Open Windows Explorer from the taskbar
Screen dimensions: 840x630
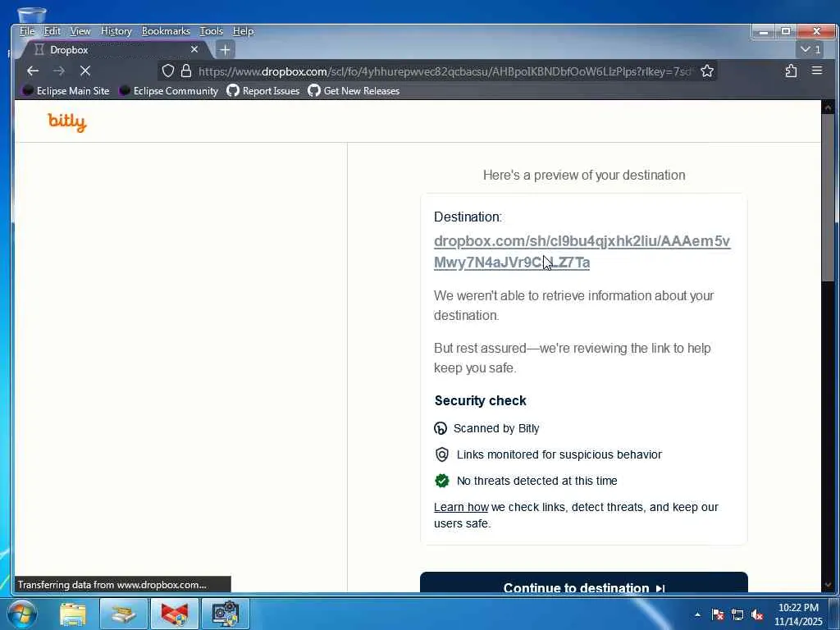72,614
